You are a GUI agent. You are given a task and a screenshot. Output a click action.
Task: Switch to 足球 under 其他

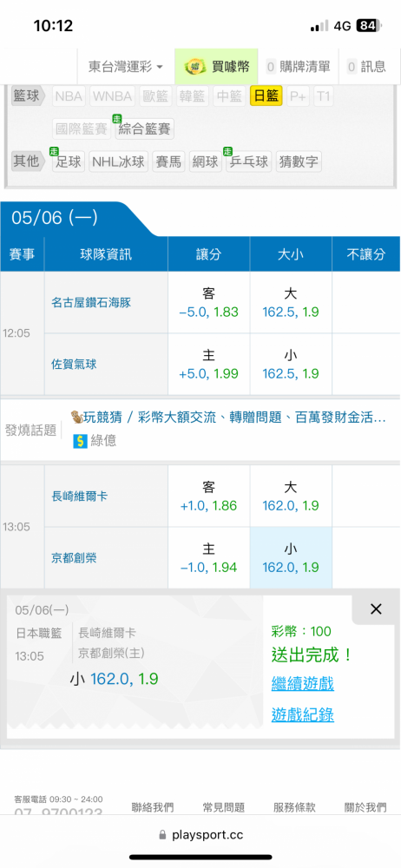click(68, 161)
